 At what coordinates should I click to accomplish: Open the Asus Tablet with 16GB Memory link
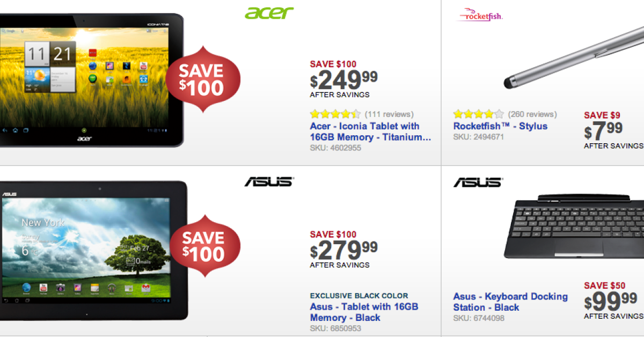pos(364,312)
